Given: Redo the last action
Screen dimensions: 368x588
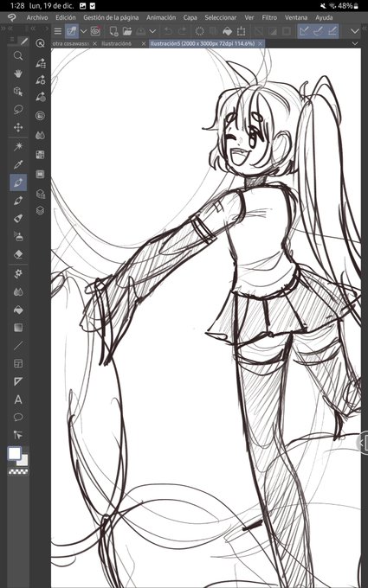Looking at the screenshot, I should (x=183, y=31).
